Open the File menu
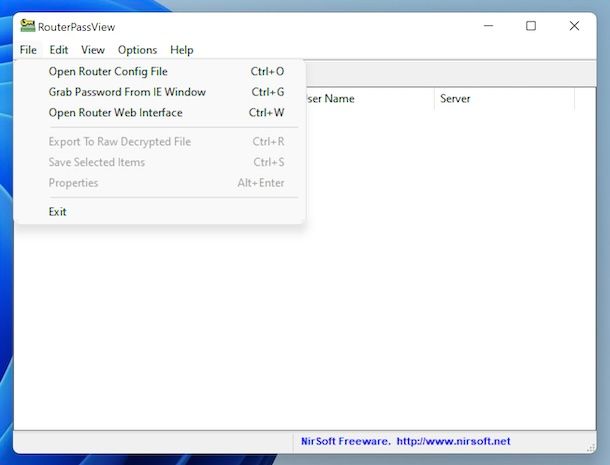Image resolution: width=610 pixels, height=465 pixels. 28,50
